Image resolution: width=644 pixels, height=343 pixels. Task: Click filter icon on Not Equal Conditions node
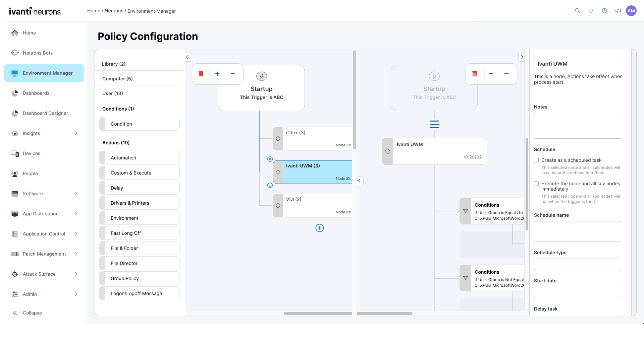coord(466,278)
